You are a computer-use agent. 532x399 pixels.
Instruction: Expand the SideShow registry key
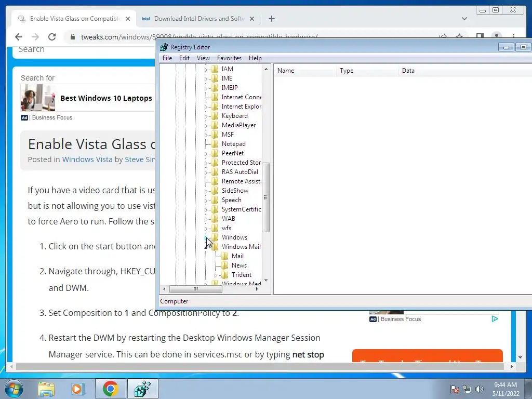coord(206,191)
